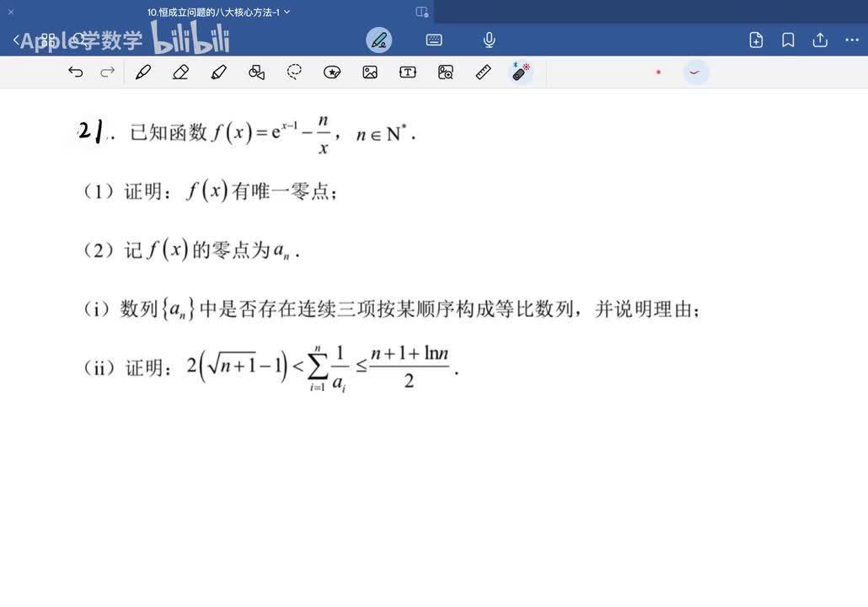Screen dimensions: 868x607
Task: Select the Shapes tool
Action: 256,72
